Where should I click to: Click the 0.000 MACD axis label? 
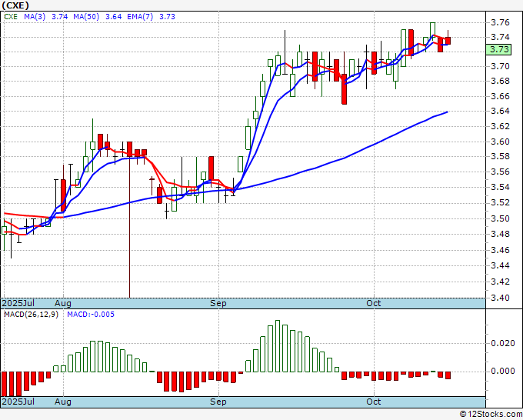503,372
